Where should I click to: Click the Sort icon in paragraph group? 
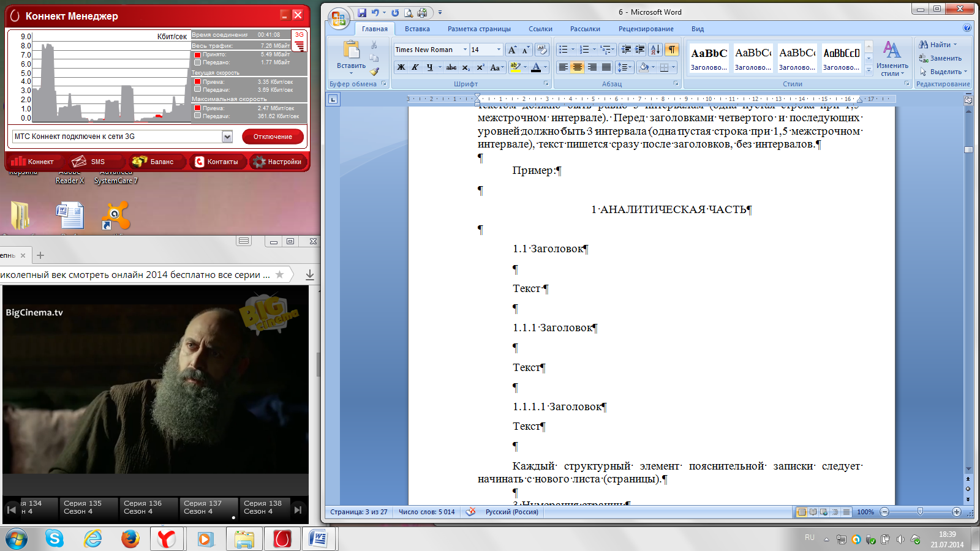tap(655, 50)
